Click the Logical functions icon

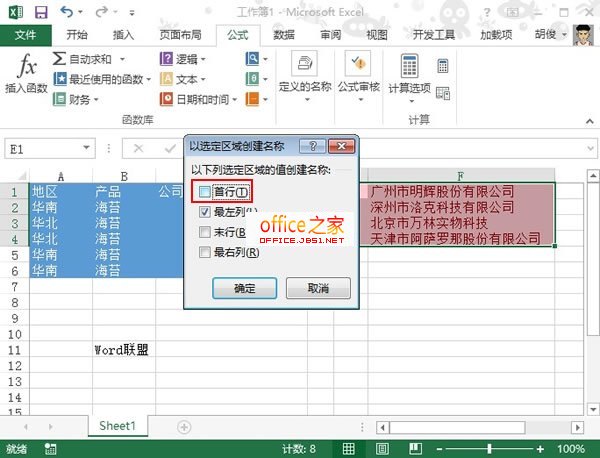click(x=166, y=59)
